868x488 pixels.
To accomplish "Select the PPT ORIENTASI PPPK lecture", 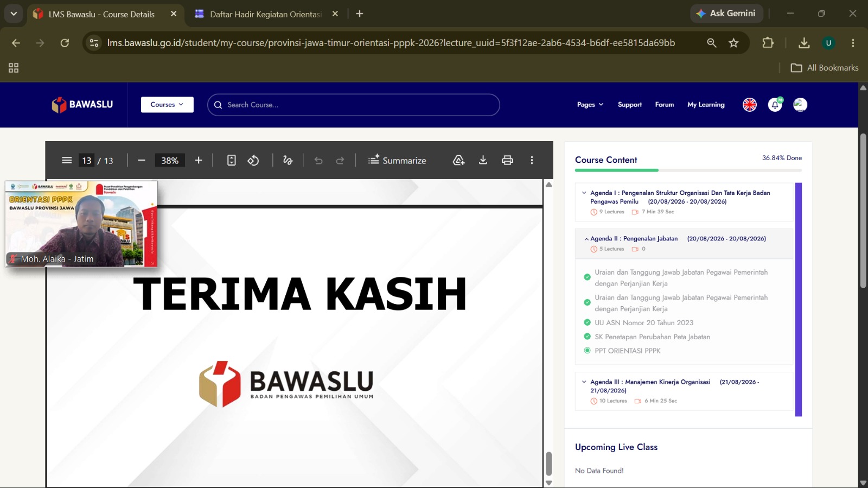I will pyautogui.click(x=628, y=351).
